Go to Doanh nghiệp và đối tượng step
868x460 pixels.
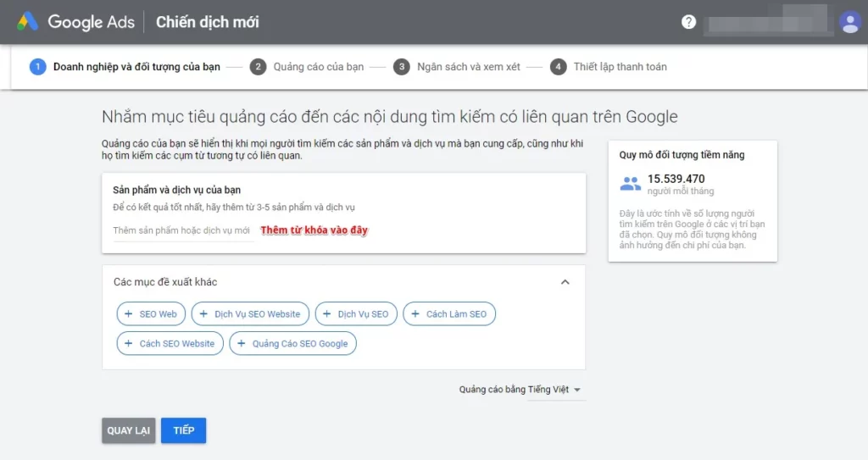(136, 67)
